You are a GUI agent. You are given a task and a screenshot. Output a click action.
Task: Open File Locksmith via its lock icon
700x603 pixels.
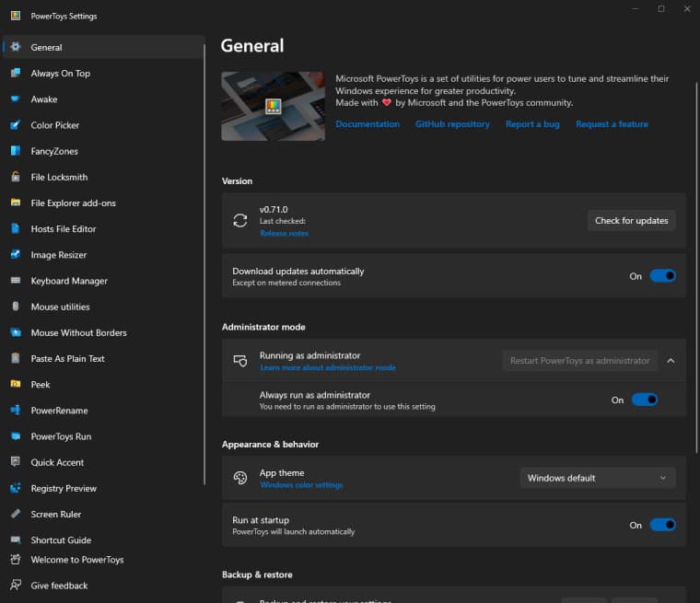(16, 177)
